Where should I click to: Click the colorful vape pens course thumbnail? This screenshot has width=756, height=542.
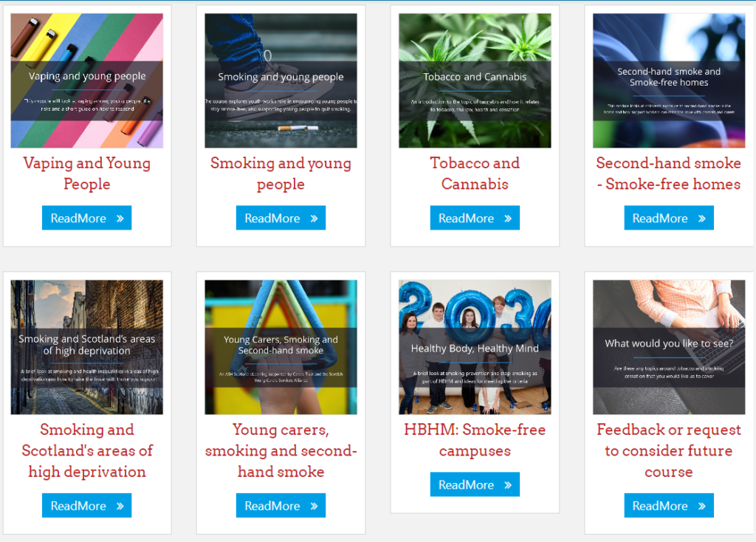(x=87, y=80)
